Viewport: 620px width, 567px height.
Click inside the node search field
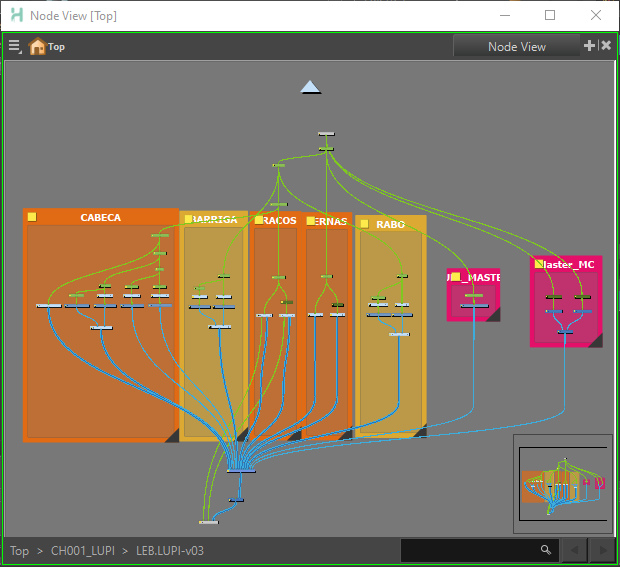click(470, 550)
